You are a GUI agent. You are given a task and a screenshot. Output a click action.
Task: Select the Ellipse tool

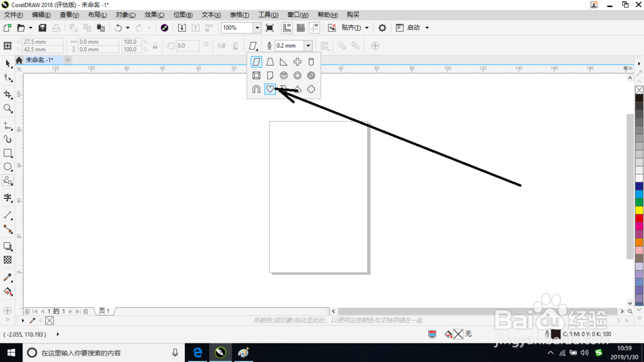click(x=7, y=167)
